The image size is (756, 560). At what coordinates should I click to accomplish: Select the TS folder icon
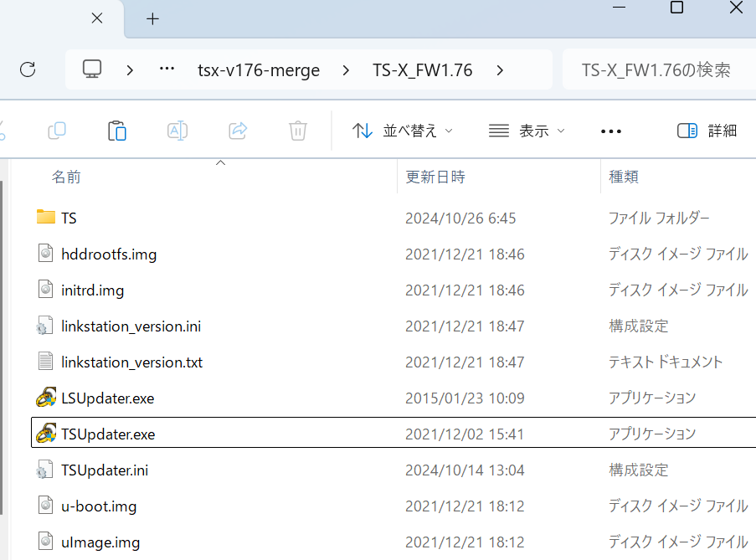46,217
